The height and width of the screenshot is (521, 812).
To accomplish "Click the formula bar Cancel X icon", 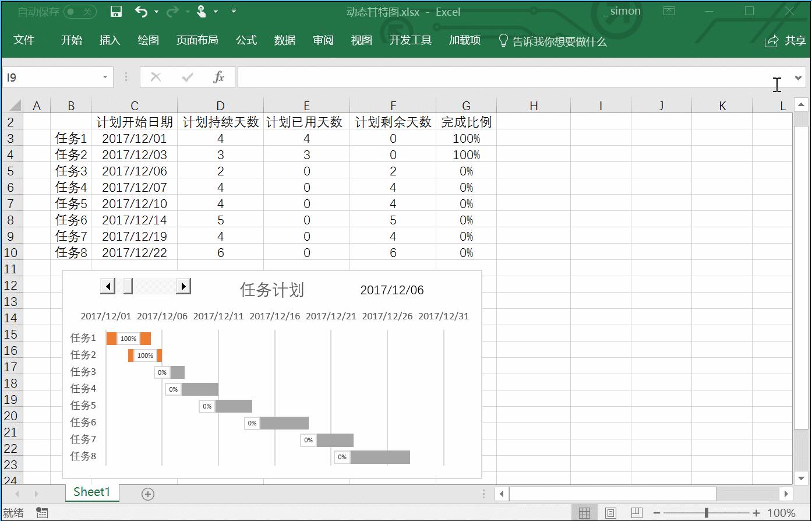I will [156, 77].
